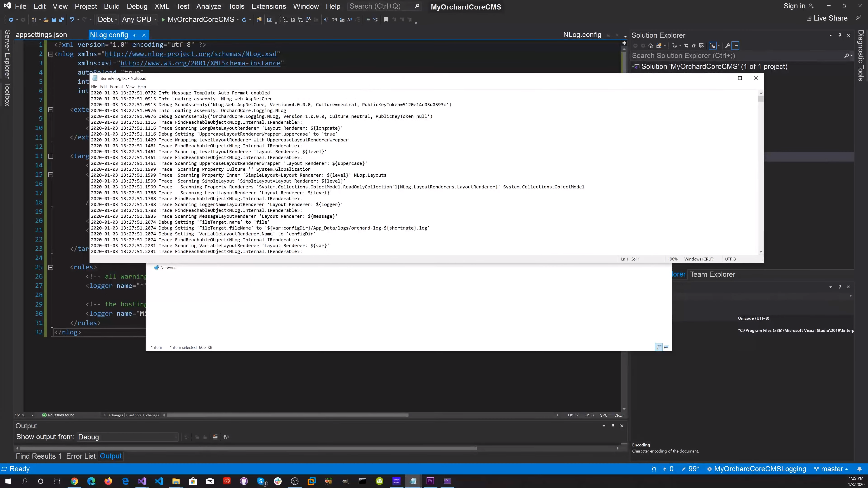The image size is (868, 488).
Task: Collapse the targets element on line 13
Action: (x=51, y=156)
